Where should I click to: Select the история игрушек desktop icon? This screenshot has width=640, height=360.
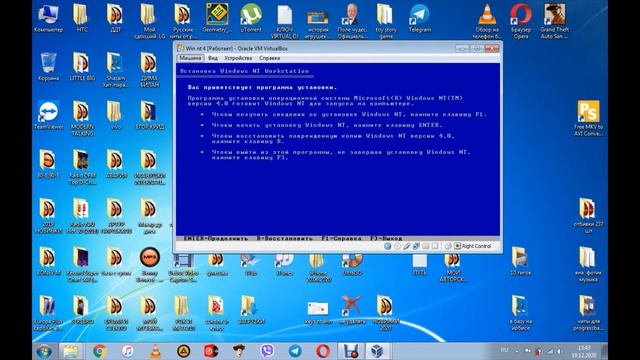coord(318,24)
